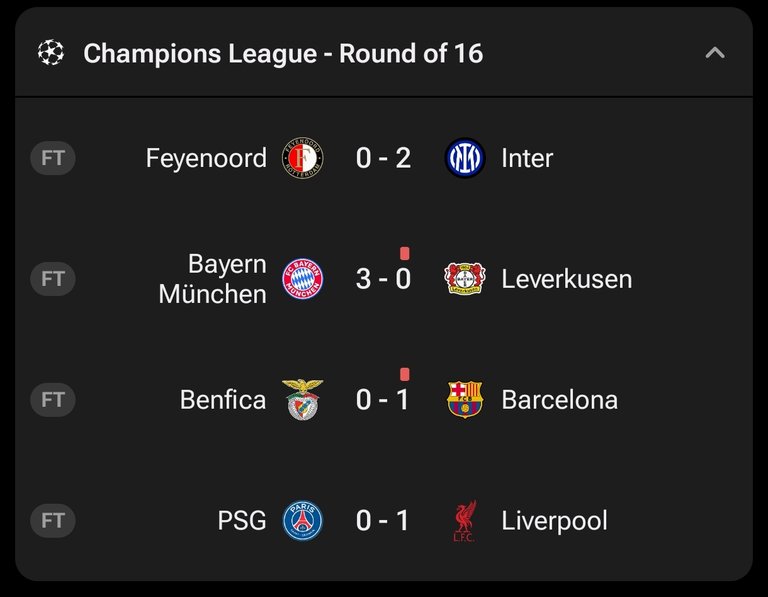
Task: Select the PSG club logo
Action: (303, 520)
